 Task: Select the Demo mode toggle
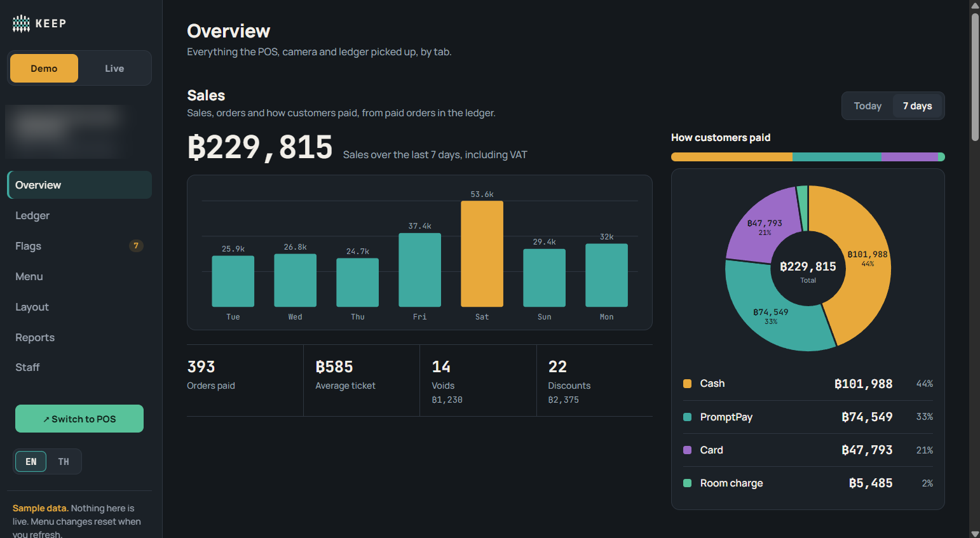tap(44, 68)
